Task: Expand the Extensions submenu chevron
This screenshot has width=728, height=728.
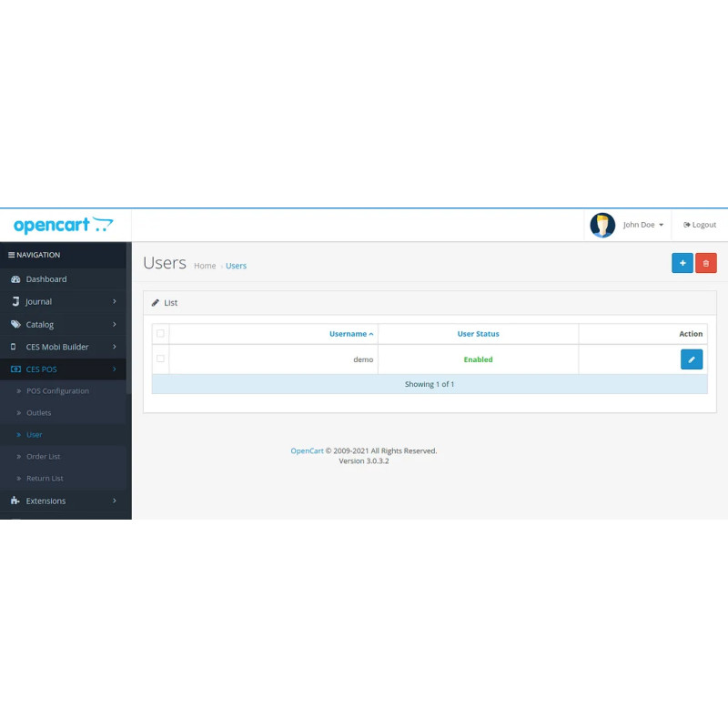Action: click(116, 500)
